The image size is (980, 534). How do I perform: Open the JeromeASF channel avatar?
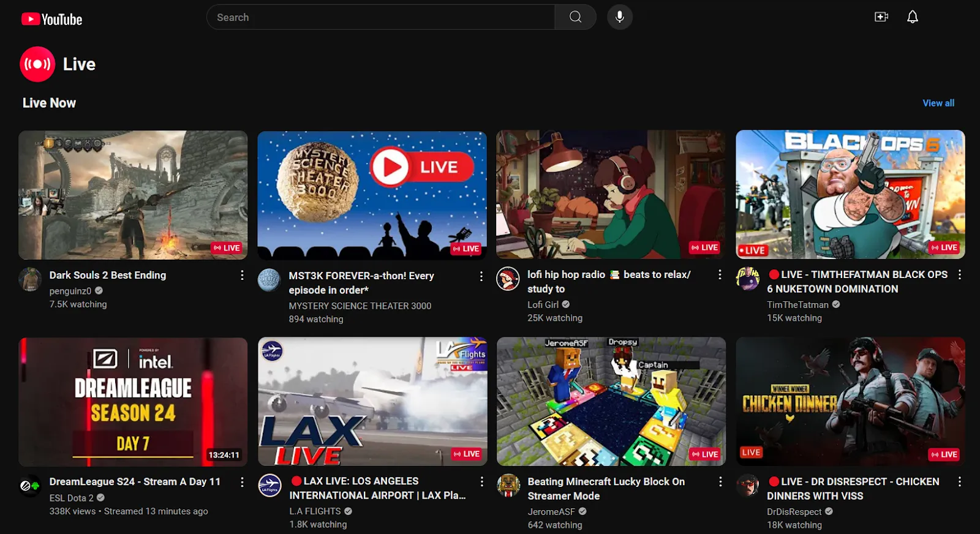tap(508, 486)
